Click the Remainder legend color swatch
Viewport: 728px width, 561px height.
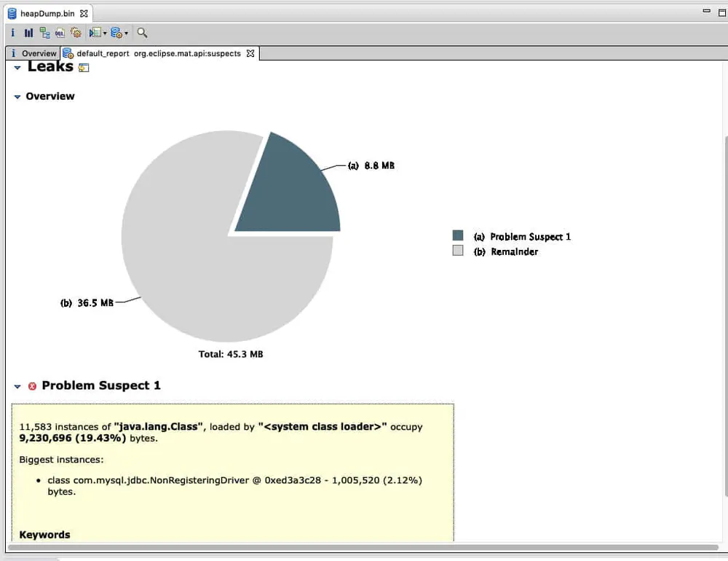(458, 251)
